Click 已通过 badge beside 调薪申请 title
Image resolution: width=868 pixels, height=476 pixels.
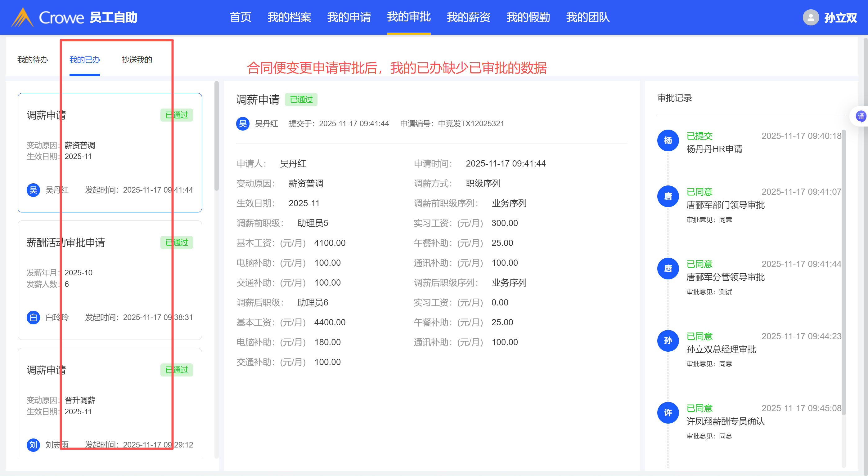301,100
